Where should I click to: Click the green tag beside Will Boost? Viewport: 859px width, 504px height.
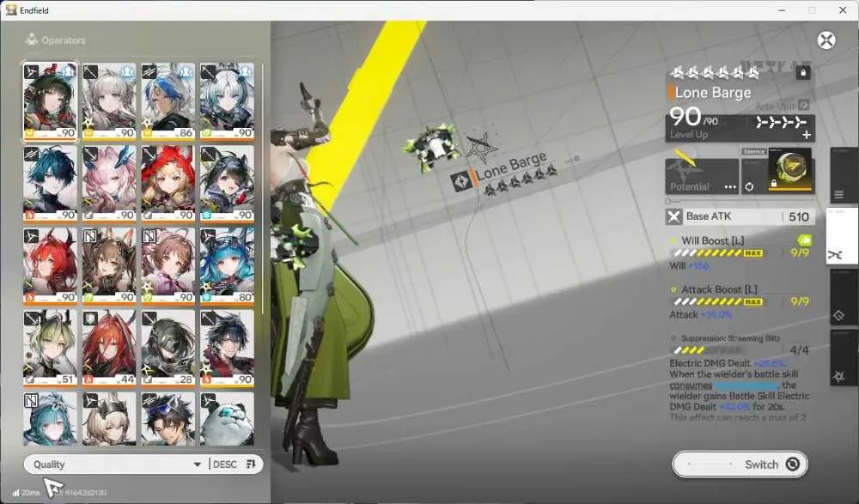[x=804, y=240]
